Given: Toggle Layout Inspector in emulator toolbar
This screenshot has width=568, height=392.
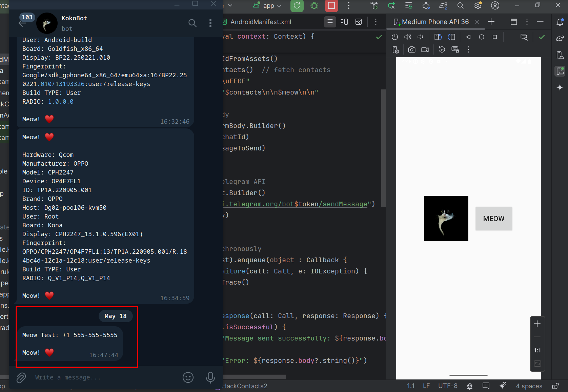Looking at the screenshot, I should 524,37.
